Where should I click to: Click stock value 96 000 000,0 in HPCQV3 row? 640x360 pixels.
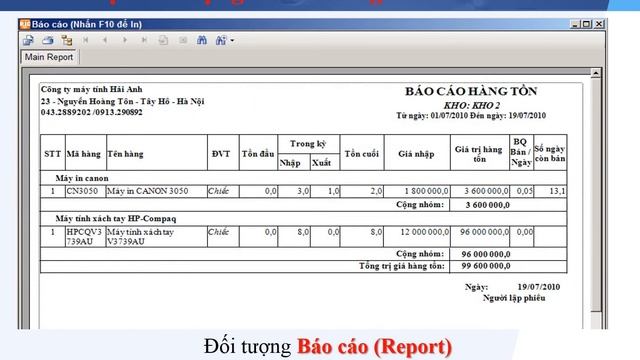[484, 232]
